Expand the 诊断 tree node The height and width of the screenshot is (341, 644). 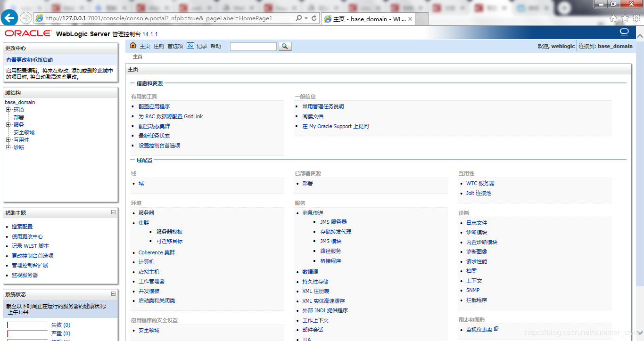8,147
